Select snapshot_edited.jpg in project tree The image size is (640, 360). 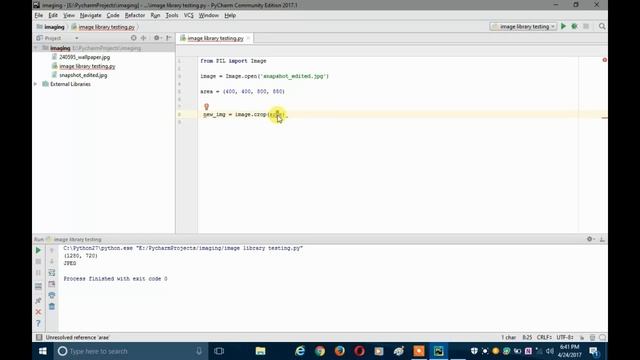(83, 75)
